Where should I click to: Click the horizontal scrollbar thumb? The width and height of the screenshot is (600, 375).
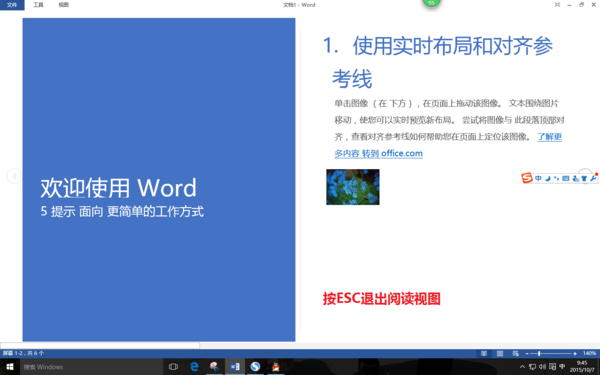pos(100,345)
